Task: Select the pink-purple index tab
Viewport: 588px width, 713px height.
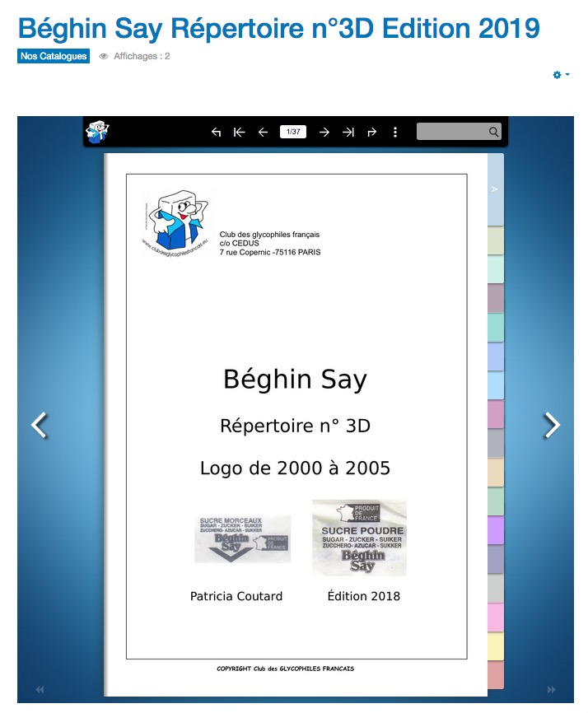Action: coord(495,414)
